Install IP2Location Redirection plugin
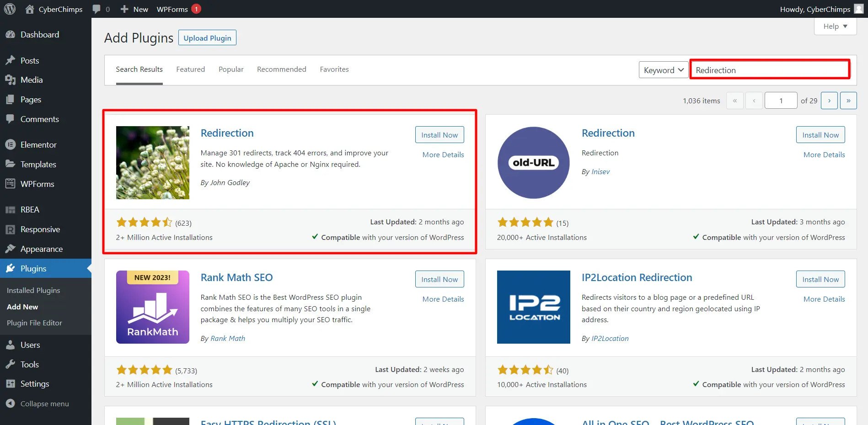Viewport: 868px width, 425px height. pyautogui.click(x=820, y=279)
